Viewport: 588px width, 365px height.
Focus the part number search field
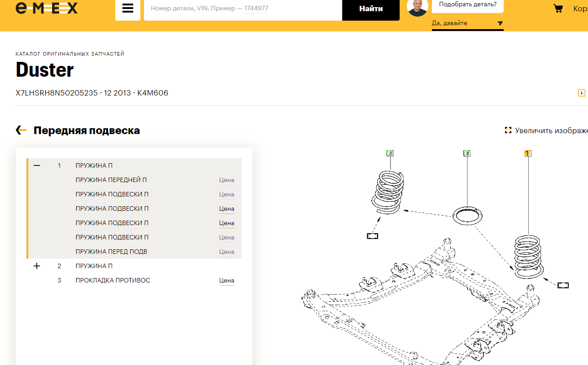[243, 9]
